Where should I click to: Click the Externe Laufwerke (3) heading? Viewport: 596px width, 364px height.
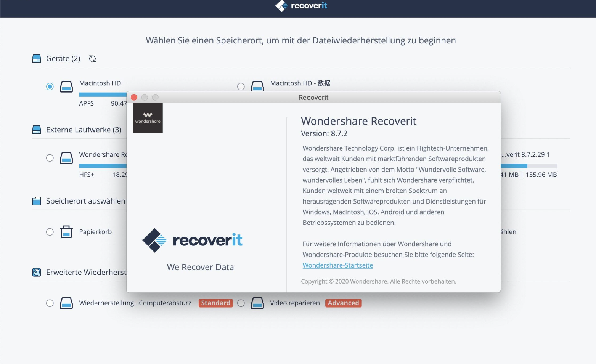coord(84,130)
